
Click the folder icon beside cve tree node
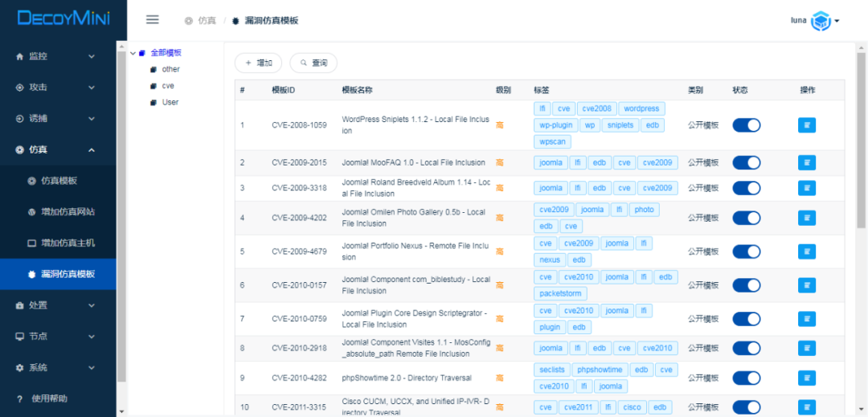pos(154,86)
